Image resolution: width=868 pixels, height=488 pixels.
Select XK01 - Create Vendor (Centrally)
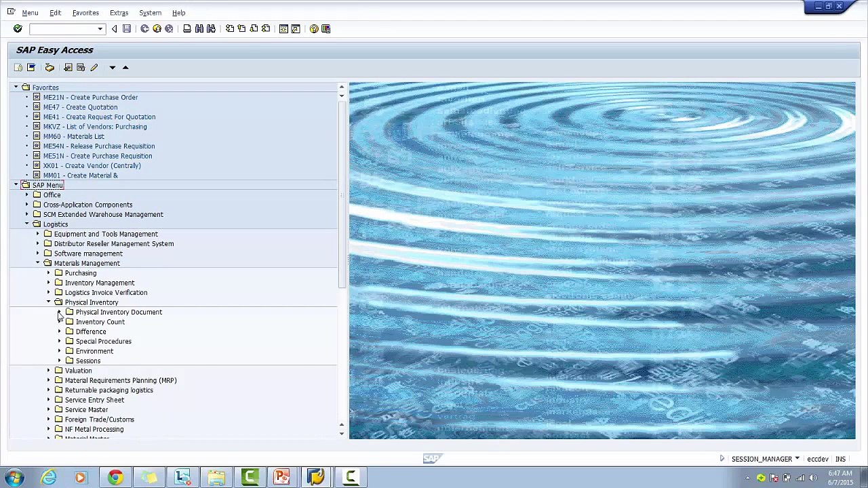[x=92, y=165]
